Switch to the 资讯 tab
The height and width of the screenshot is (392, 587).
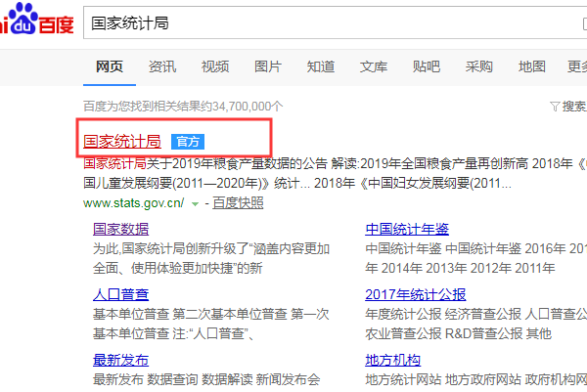click(x=162, y=66)
